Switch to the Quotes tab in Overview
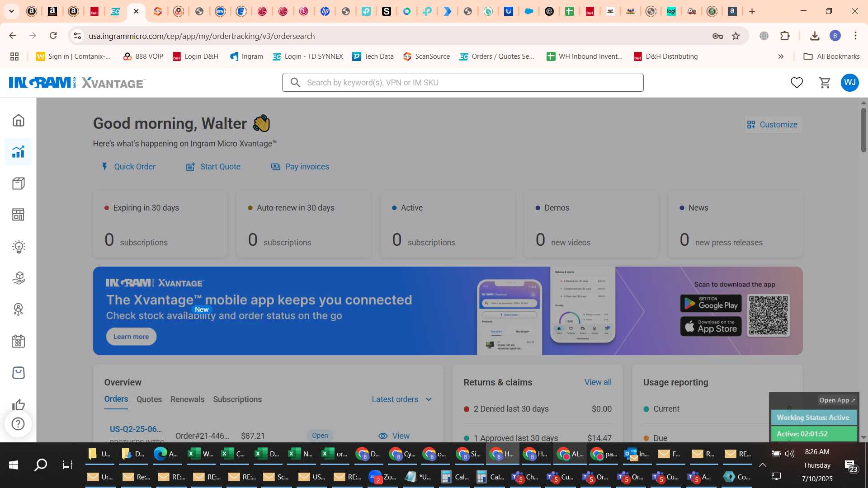The width and height of the screenshot is (868, 488). (x=149, y=399)
